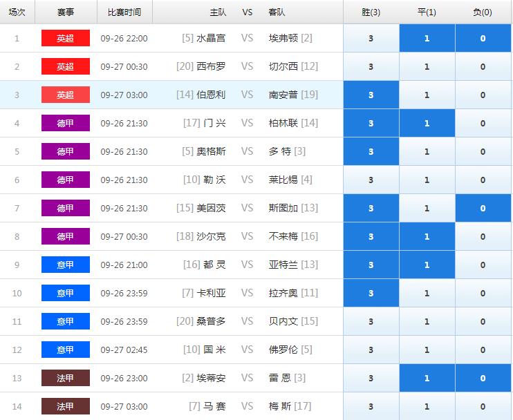Click the 意甲 league tag in row 9
This screenshot has width=513, height=420.
point(66,265)
